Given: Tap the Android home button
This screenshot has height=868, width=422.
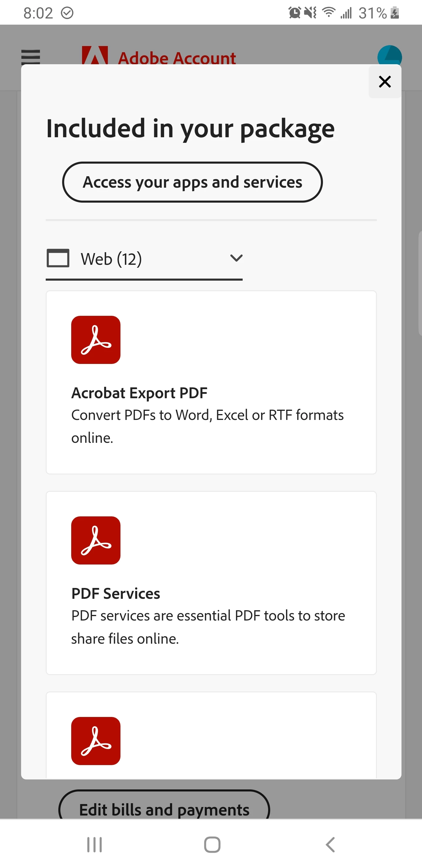Looking at the screenshot, I should (x=212, y=845).
